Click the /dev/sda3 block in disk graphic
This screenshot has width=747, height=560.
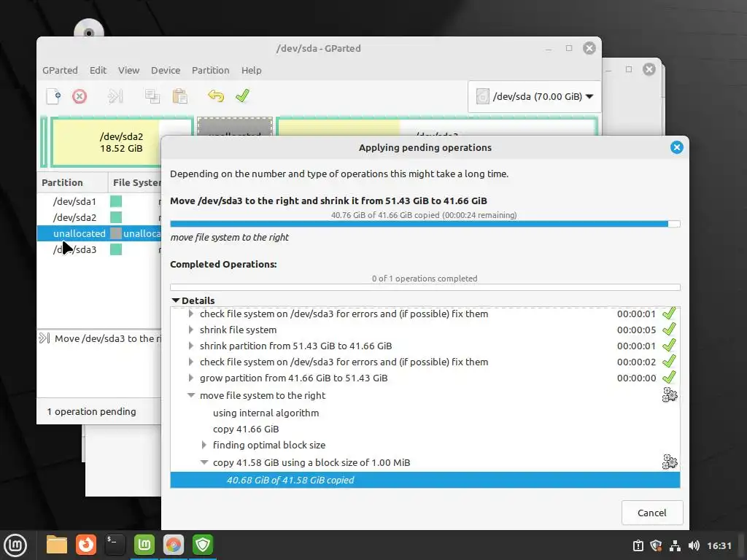[437, 127]
